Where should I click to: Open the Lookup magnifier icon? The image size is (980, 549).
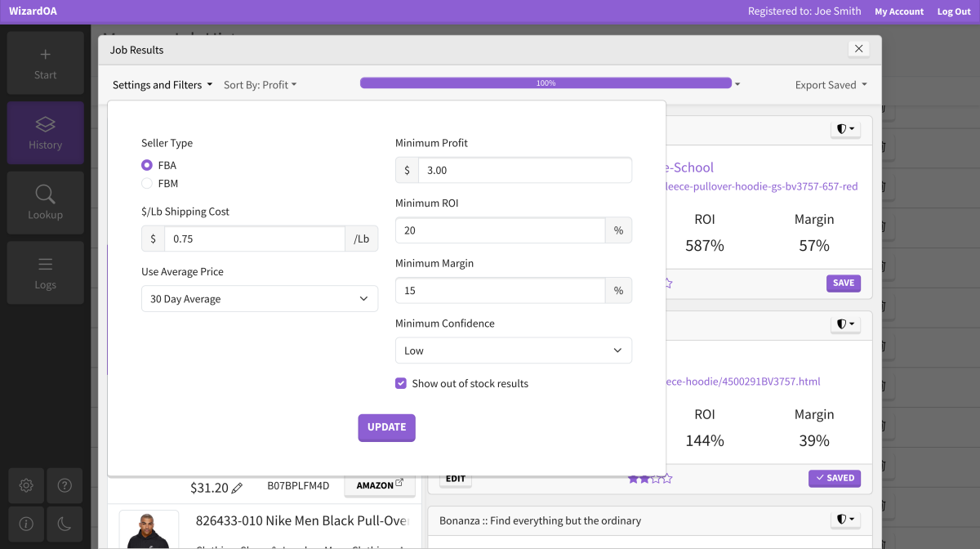click(45, 194)
